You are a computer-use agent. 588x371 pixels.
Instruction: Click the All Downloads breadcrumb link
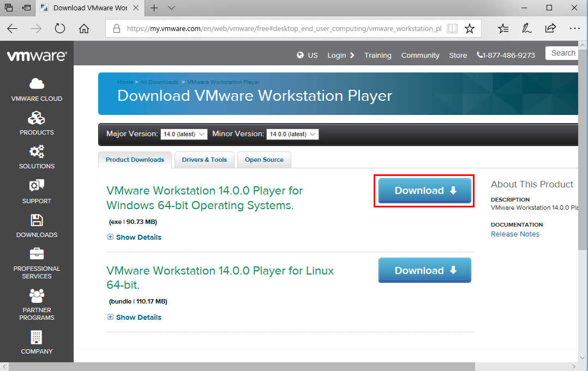pyautogui.click(x=159, y=82)
